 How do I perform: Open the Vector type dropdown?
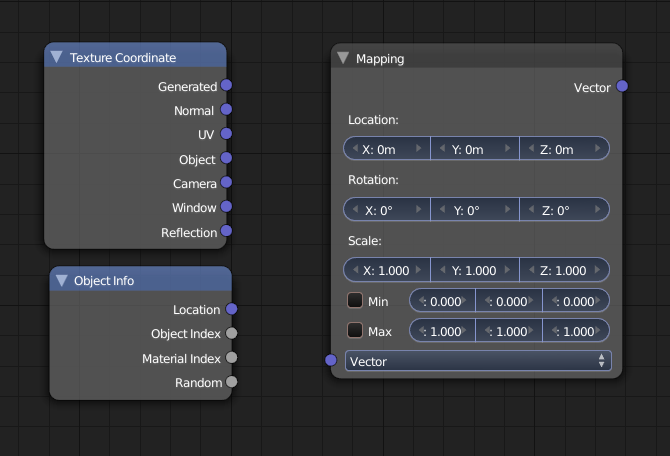[x=478, y=361]
